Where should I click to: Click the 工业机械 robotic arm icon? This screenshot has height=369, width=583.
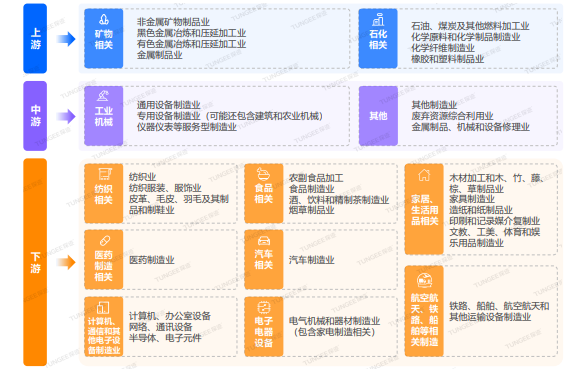pyautogui.click(x=103, y=96)
